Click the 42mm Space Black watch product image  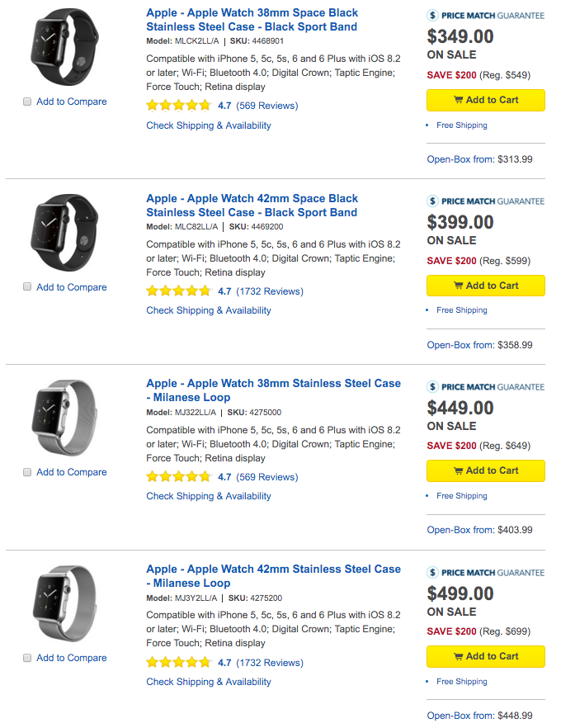(x=64, y=233)
